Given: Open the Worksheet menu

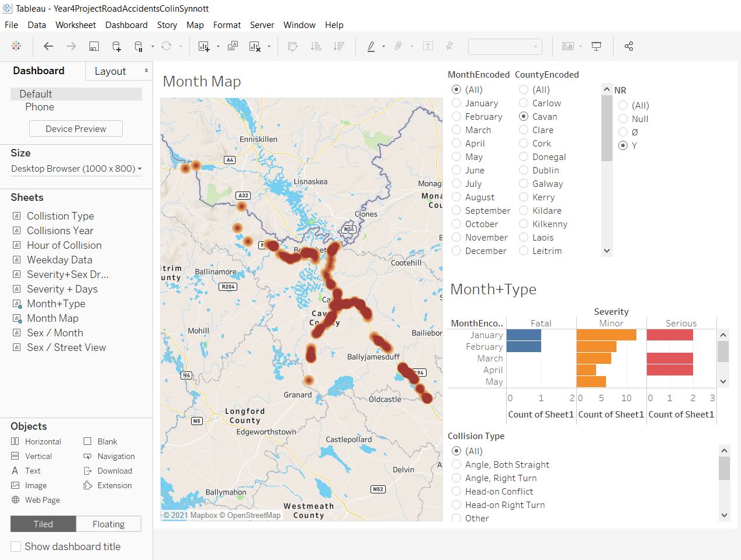Looking at the screenshot, I should [x=75, y=25].
